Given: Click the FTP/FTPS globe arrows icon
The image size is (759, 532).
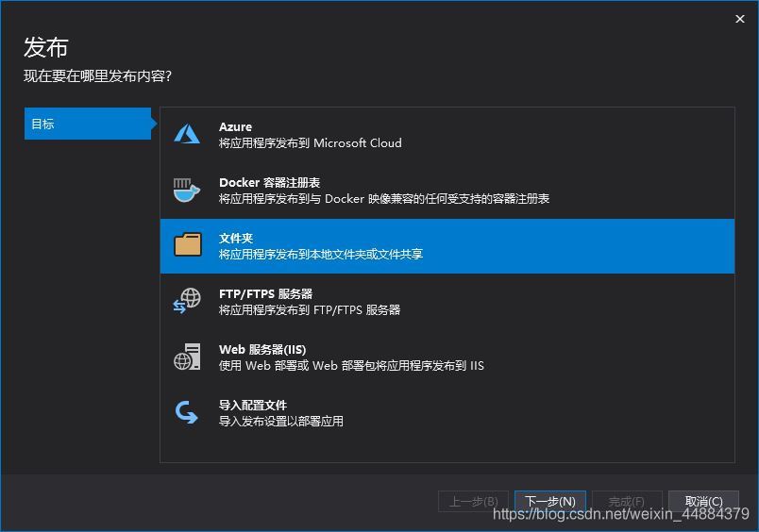Looking at the screenshot, I should click(187, 300).
